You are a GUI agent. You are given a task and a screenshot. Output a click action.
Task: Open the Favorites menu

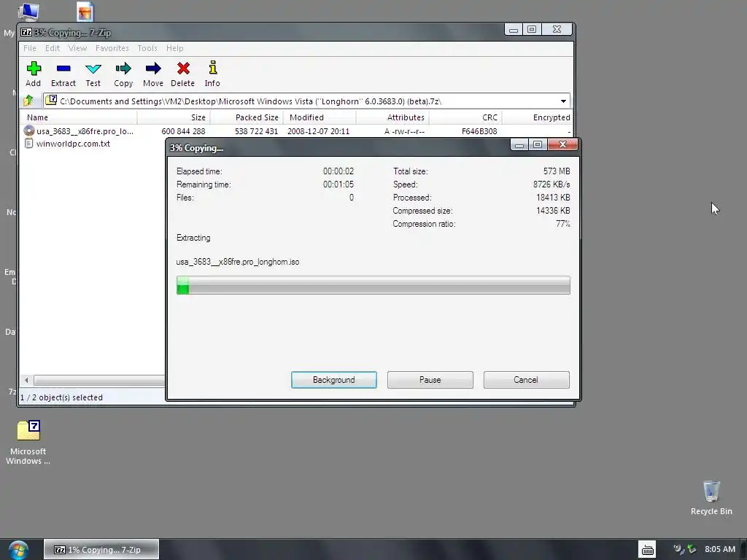tap(112, 48)
